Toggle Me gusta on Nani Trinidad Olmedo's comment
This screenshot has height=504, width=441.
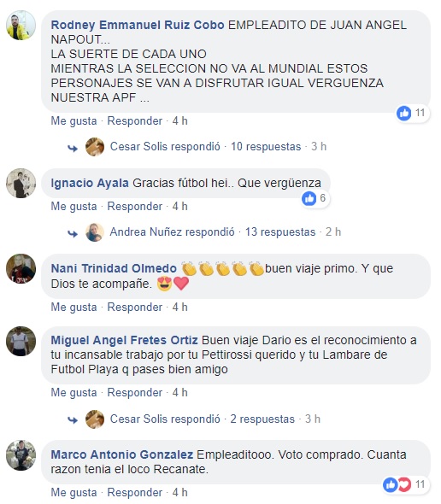[x=73, y=308]
